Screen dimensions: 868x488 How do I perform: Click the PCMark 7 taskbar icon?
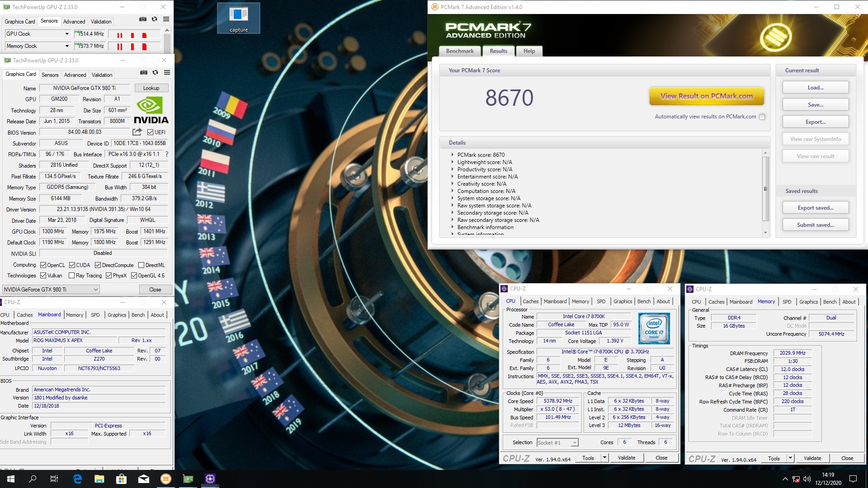[x=166, y=479]
